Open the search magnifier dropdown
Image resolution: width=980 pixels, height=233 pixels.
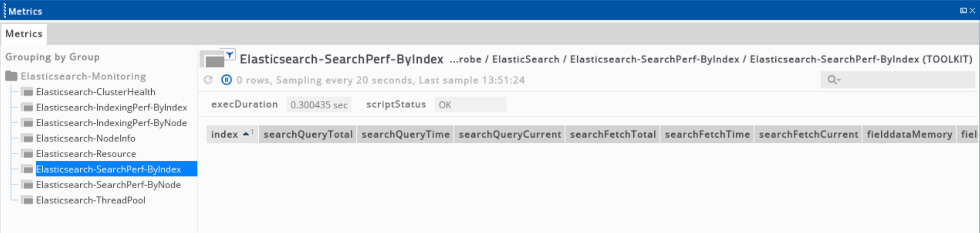pyautogui.click(x=833, y=80)
